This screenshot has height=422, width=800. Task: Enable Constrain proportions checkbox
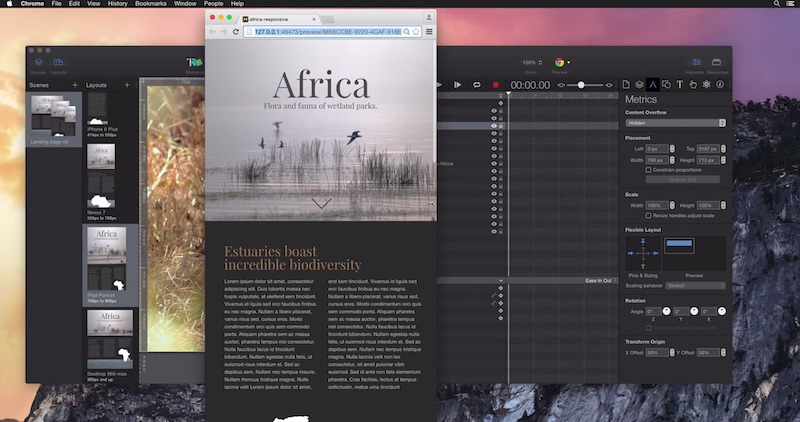(x=650, y=169)
